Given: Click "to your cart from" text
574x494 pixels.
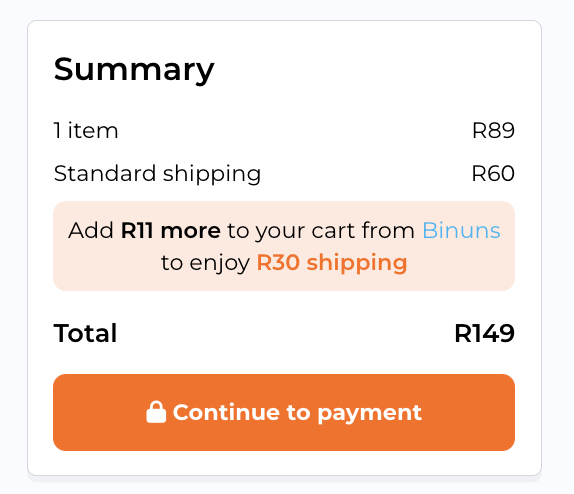Looking at the screenshot, I should 321,231.
